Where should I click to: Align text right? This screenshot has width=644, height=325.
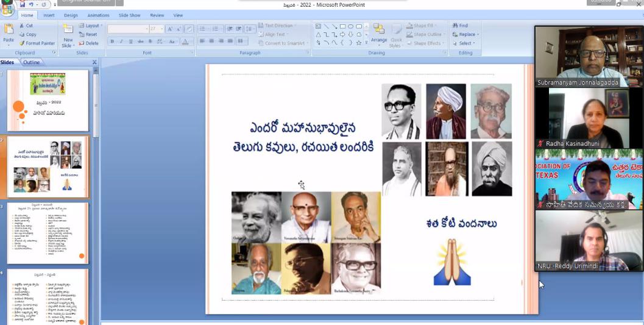[221, 41]
